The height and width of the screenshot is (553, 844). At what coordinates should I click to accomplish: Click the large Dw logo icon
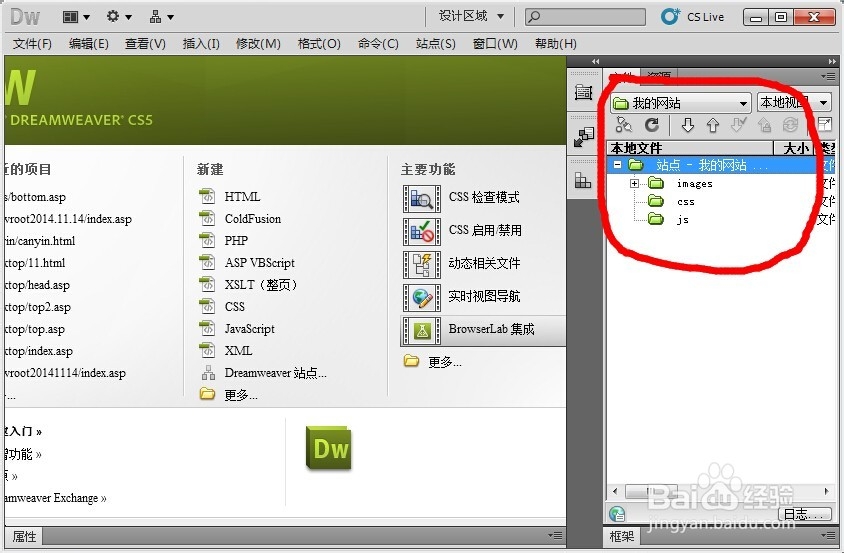(x=329, y=448)
